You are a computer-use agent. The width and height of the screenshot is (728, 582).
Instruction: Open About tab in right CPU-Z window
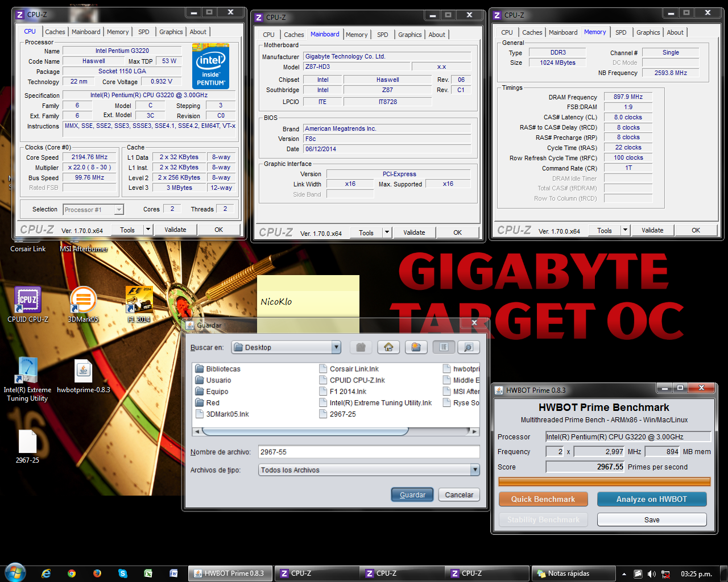click(x=675, y=32)
